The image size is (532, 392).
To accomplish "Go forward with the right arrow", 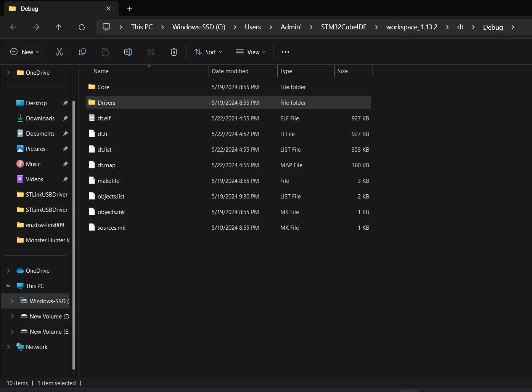I will pyautogui.click(x=36, y=27).
